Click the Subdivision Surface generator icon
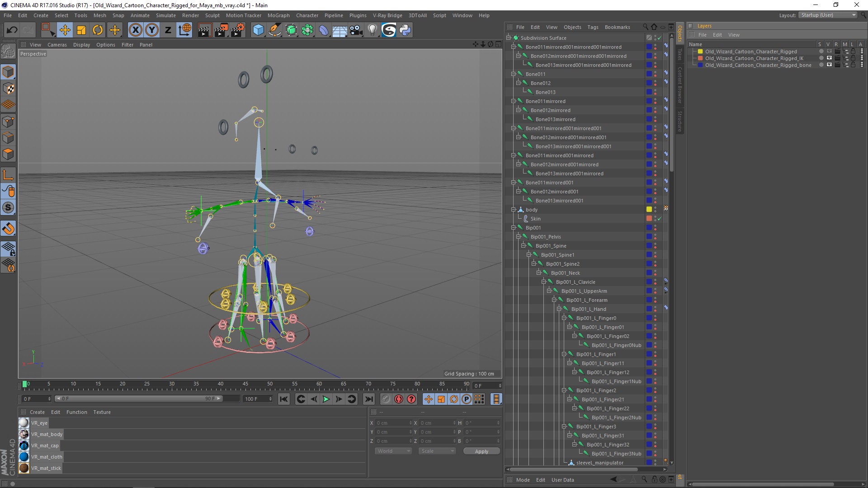868x488 pixels. [291, 30]
